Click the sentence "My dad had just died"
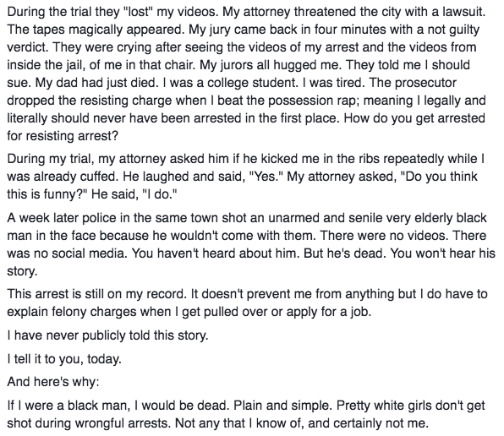The image size is (504, 436). point(97,83)
